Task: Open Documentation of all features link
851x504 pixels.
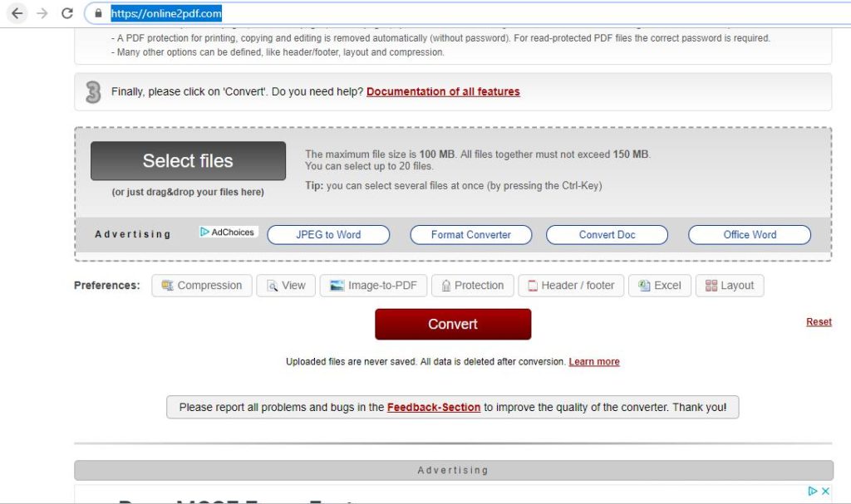Action: 443,92
